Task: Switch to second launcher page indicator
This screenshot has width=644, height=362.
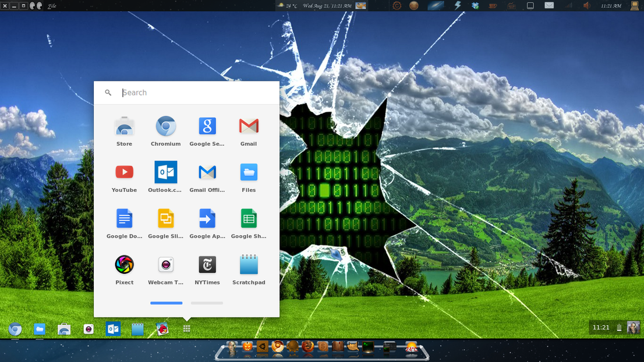Action: 207,303
